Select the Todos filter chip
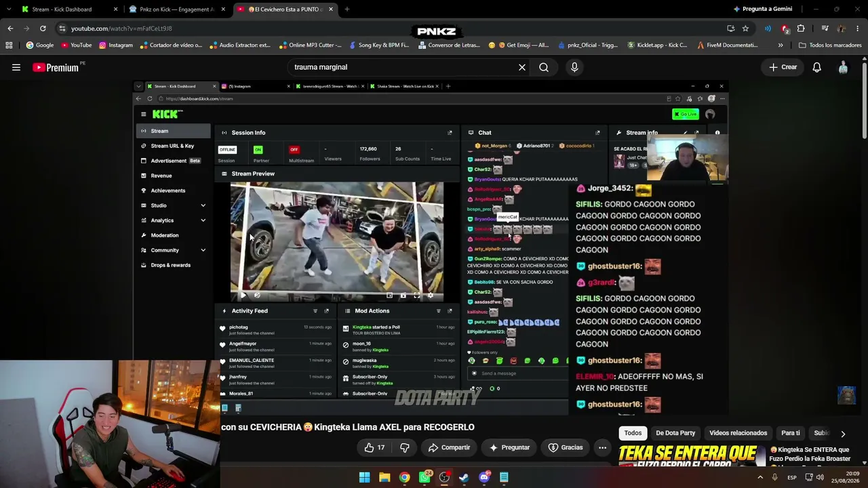This screenshot has width=868, height=488. [633, 433]
